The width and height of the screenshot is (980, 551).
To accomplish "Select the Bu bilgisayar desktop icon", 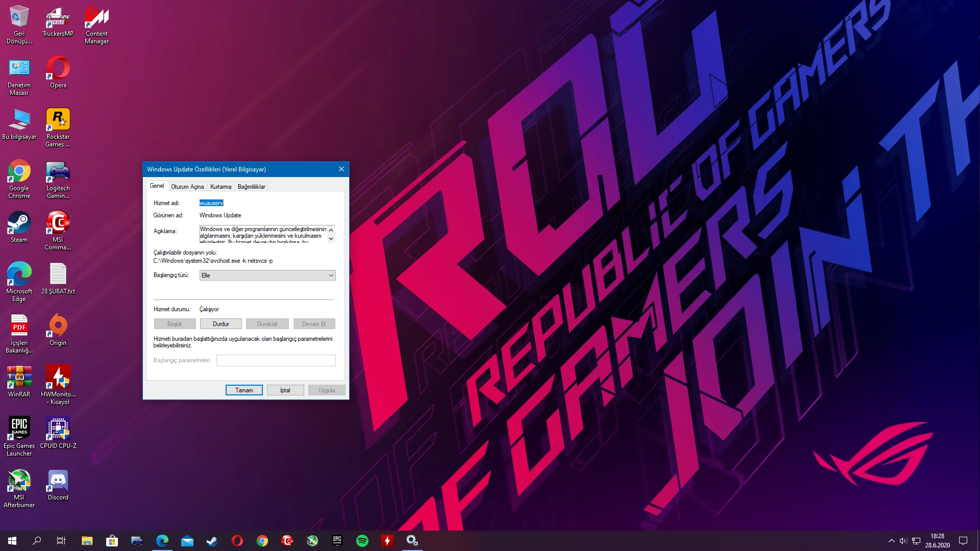I will tap(19, 124).
